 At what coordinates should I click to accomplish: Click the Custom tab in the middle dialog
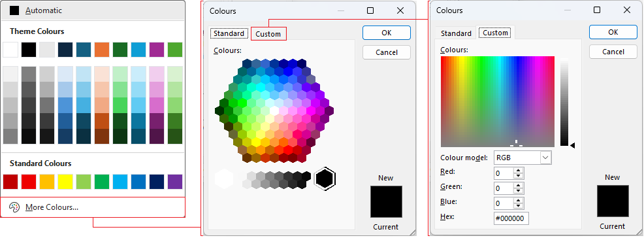268,34
